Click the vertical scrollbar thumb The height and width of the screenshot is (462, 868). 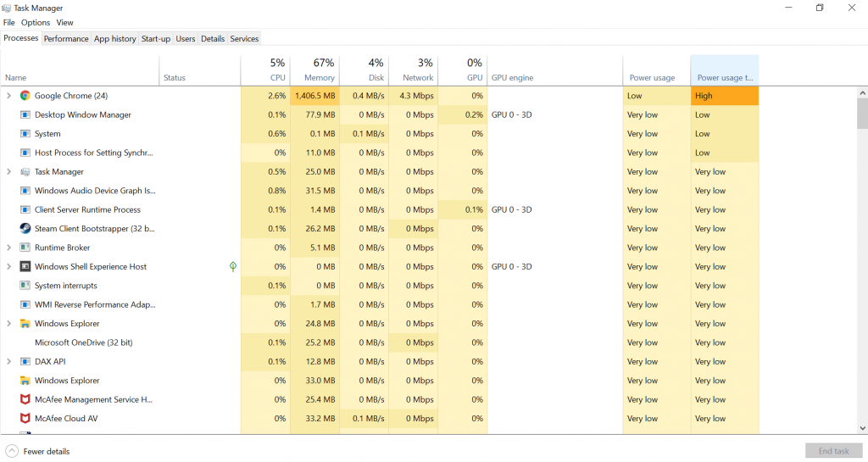tap(862, 114)
